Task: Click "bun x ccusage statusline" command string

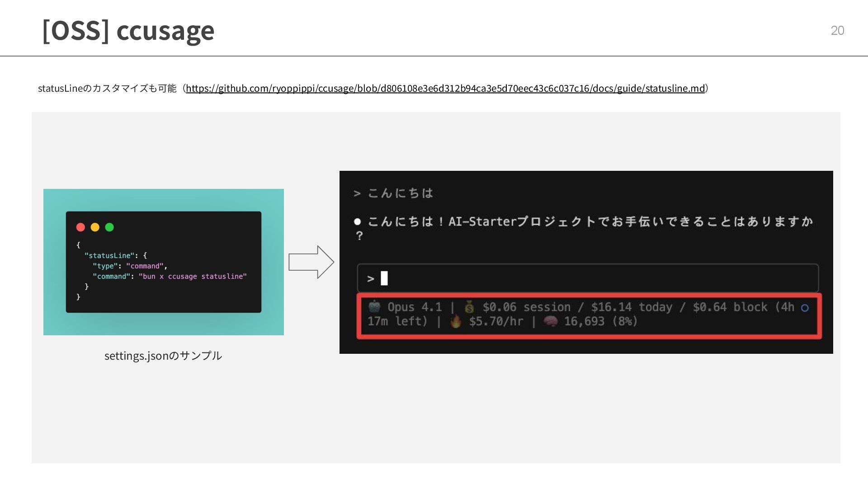Action: [x=193, y=277]
